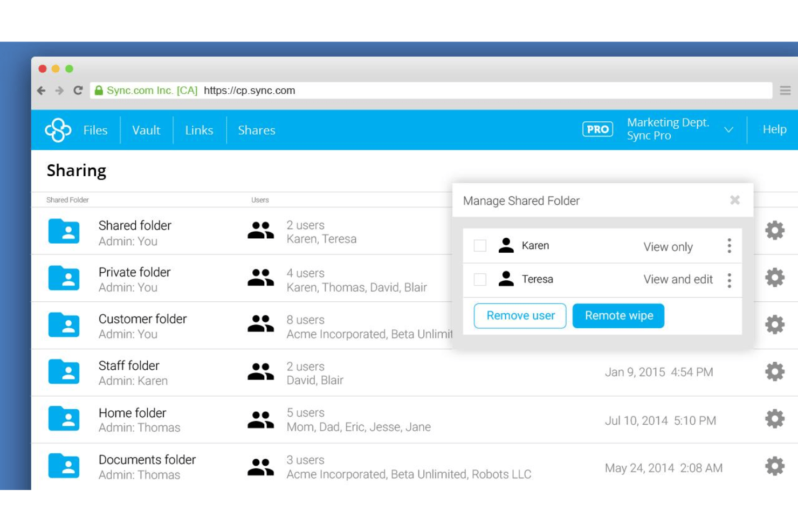
Task: Open the Files tab
Action: pos(95,130)
